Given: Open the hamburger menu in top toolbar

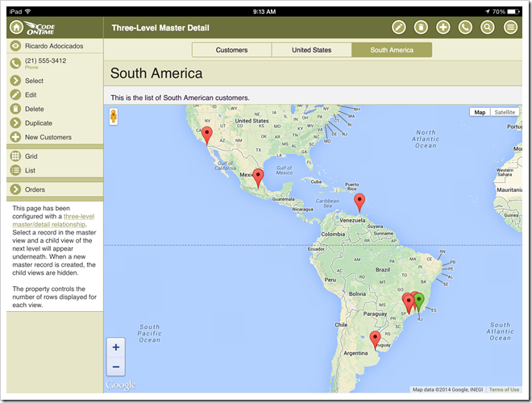Looking at the screenshot, I should 510,27.
